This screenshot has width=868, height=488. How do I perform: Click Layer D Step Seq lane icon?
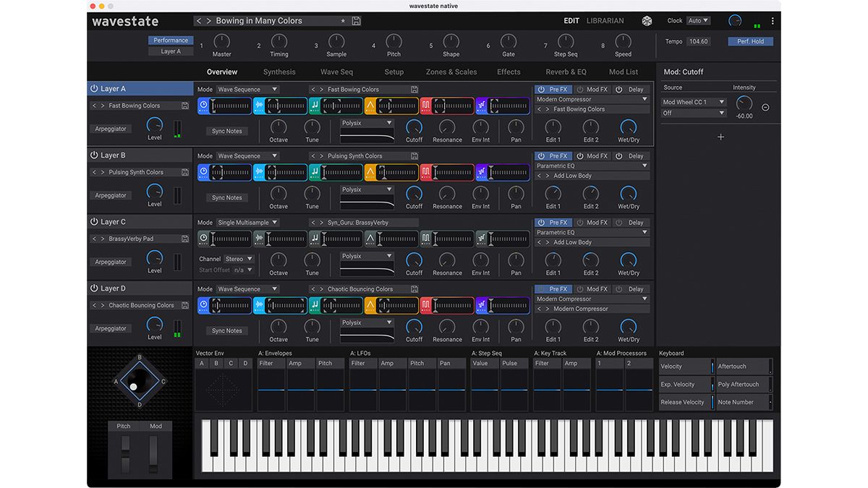point(482,305)
